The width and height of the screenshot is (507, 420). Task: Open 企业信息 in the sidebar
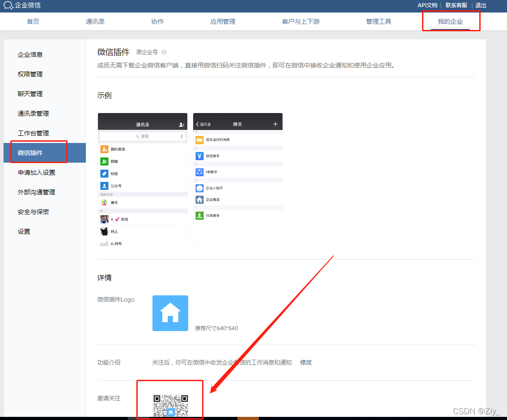[x=30, y=55]
